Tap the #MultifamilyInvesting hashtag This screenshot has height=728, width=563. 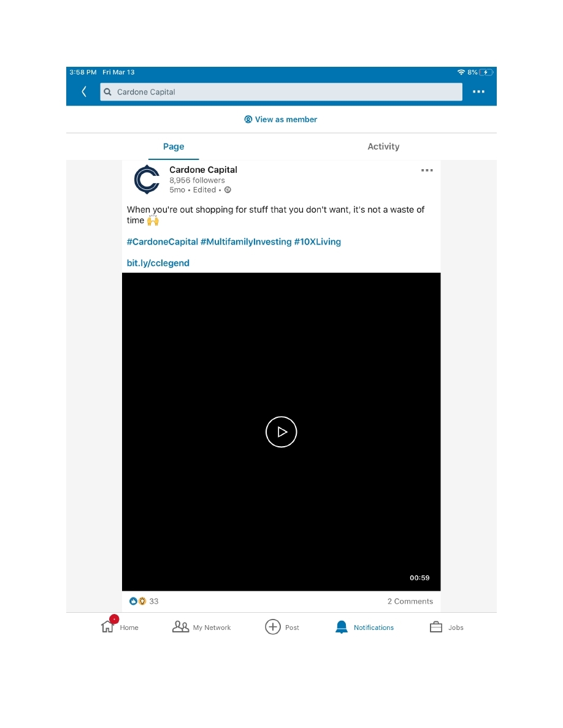click(245, 242)
